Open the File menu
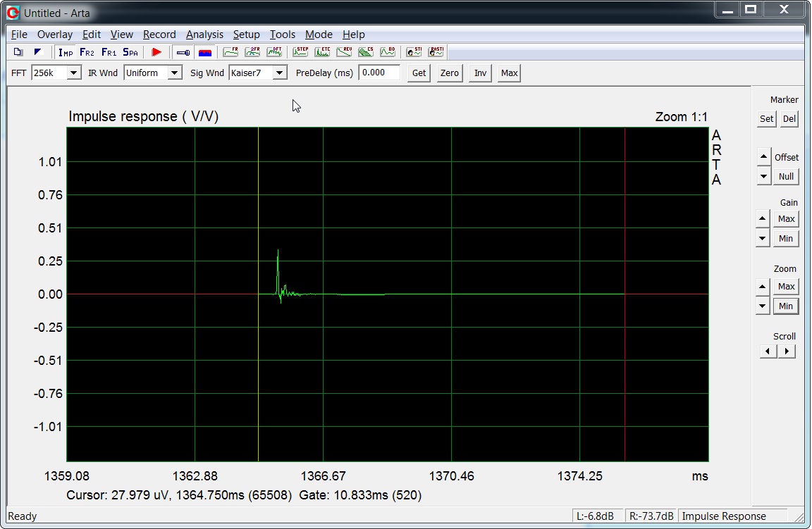This screenshot has height=529, width=812. (19, 35)
